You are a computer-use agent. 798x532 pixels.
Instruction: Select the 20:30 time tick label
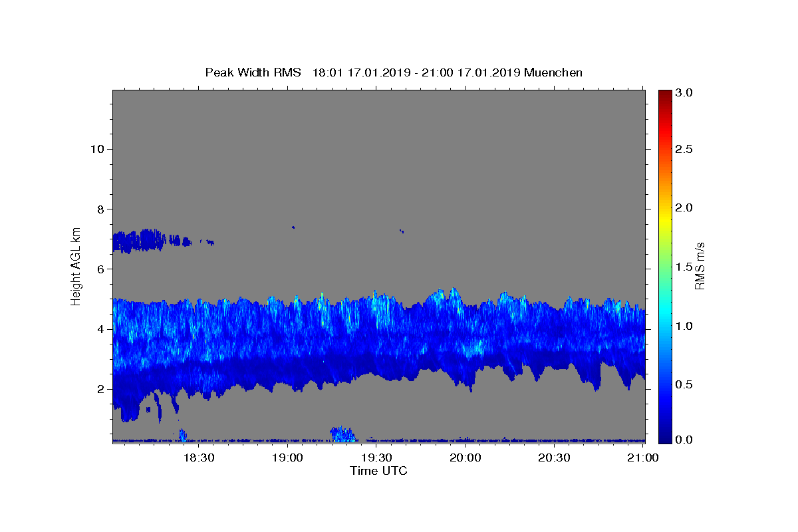coord(554,458)
